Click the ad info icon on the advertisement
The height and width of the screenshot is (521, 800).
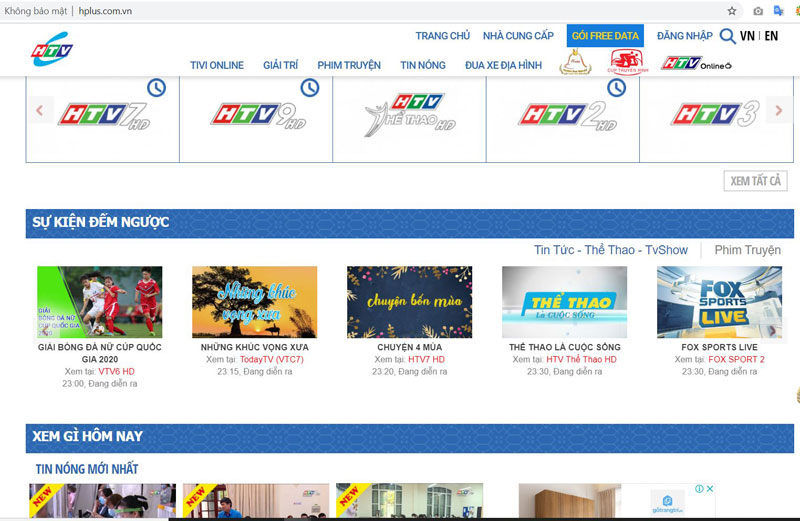pyautogui.click(x=699, y=489)
